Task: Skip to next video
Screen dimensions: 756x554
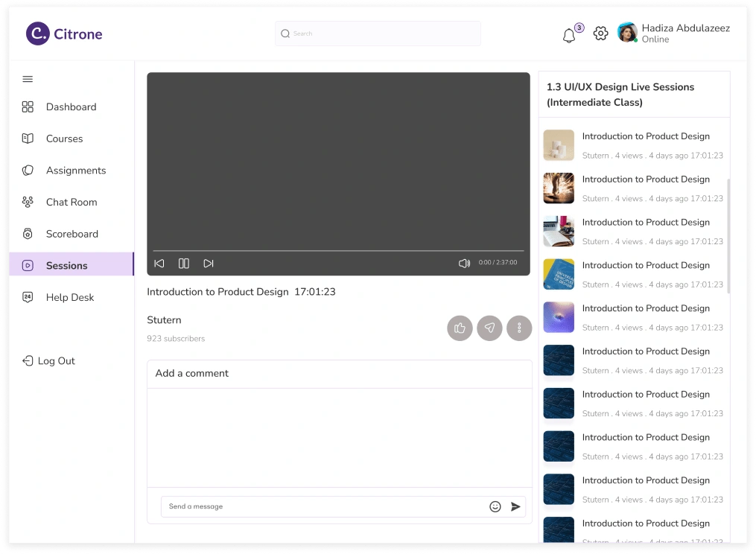Action: coord(209,264)
